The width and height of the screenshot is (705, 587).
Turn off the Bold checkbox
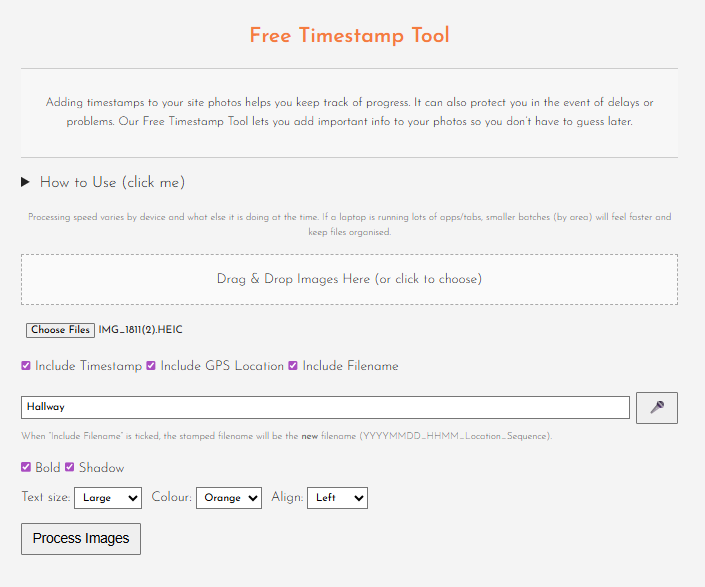click(x=26, y=467)
